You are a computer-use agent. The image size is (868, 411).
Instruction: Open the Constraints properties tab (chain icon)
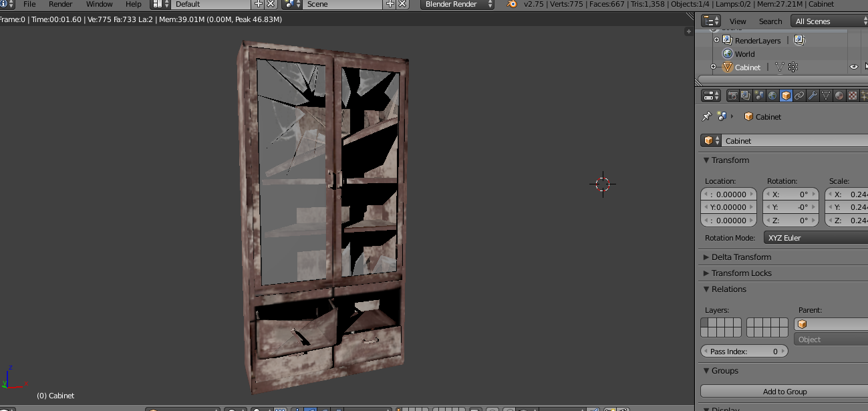tap(799, 96)
